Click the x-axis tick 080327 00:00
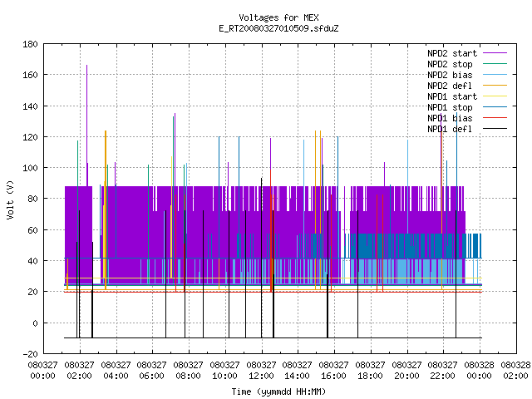 (42, 370)
